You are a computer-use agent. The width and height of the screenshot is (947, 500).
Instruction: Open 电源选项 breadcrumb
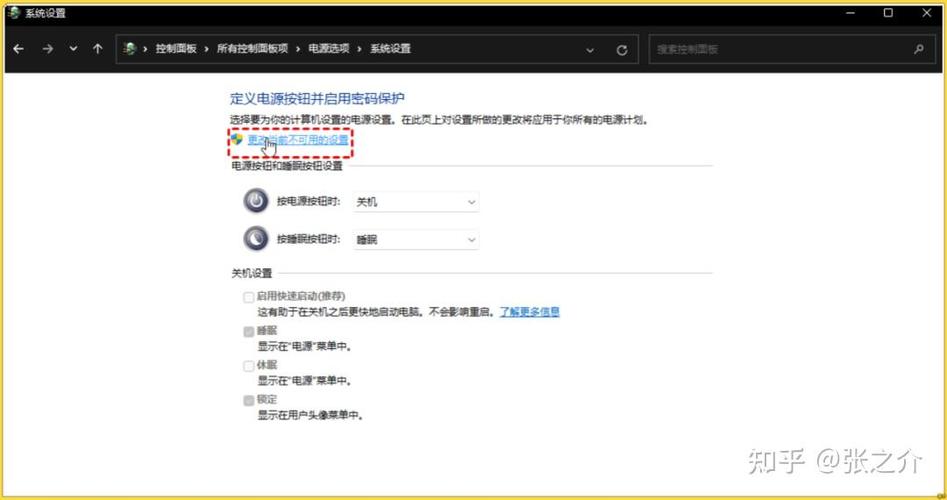pos(329,49)
